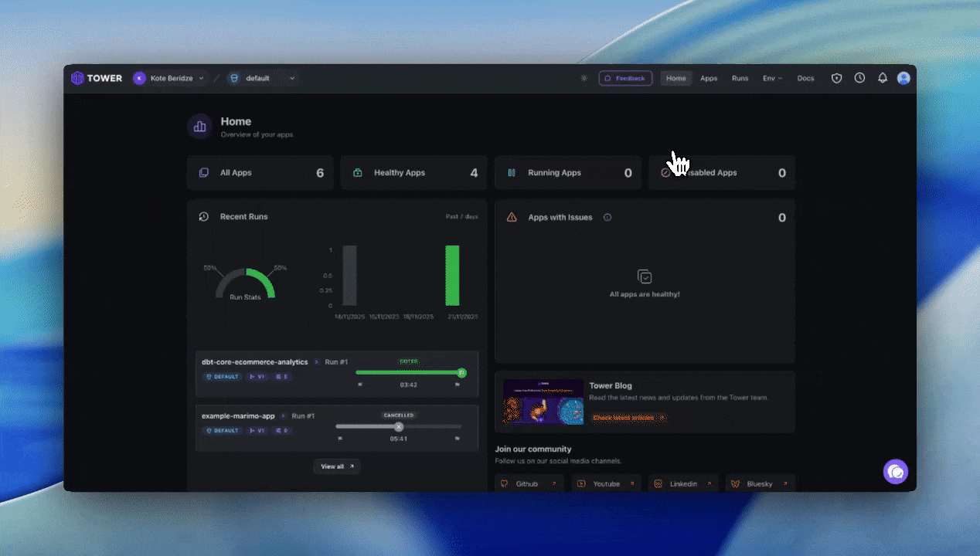
Task: Open the clock history icon in navbar
Action: click(859, 78)
